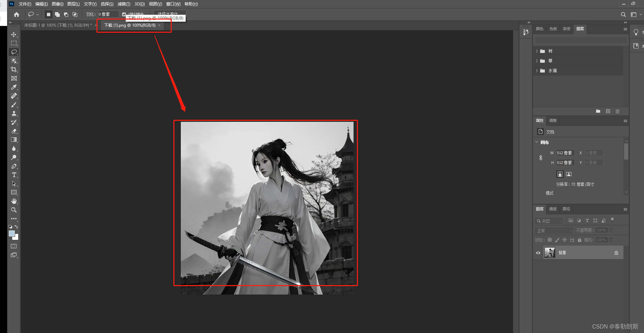
Task: Select the Brush tool
Action: (14, 105)
